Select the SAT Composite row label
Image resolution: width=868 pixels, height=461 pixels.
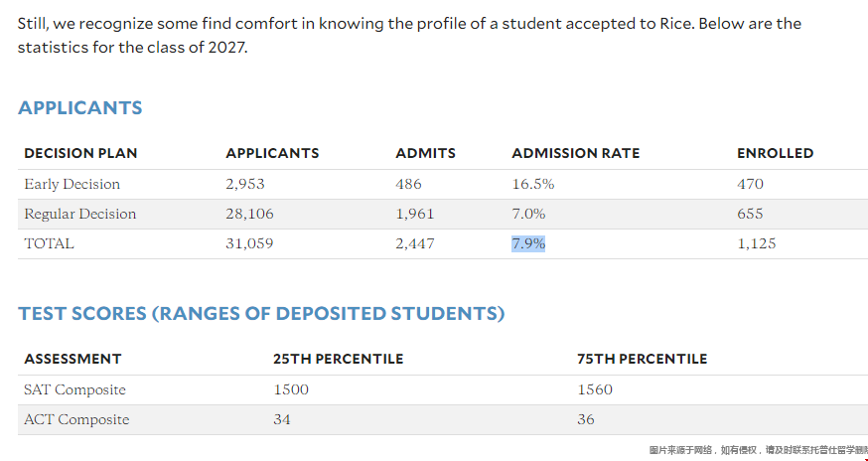click(74, 390)
